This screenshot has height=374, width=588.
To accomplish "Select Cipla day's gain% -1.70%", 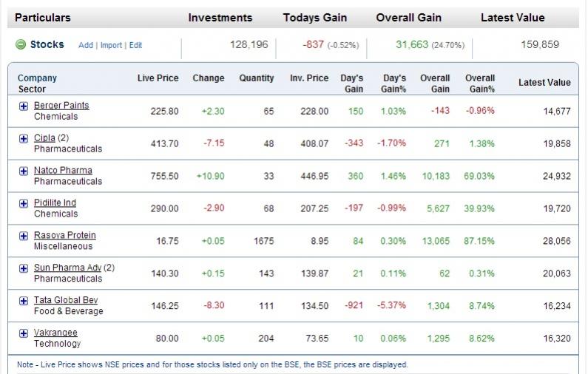I will click(391, 143).
